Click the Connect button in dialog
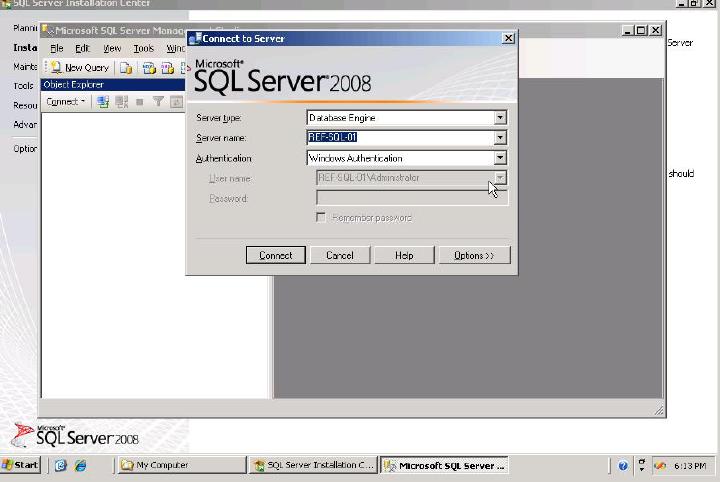 (x=276, y=255)
